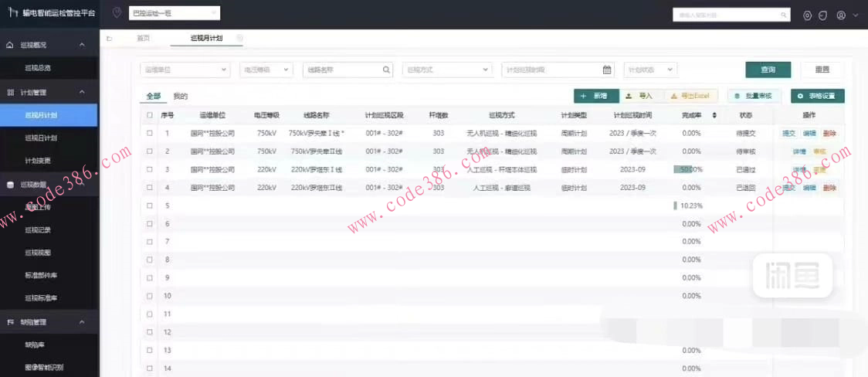
Task: Click the 导出Excel button
Action: [690, 96]
